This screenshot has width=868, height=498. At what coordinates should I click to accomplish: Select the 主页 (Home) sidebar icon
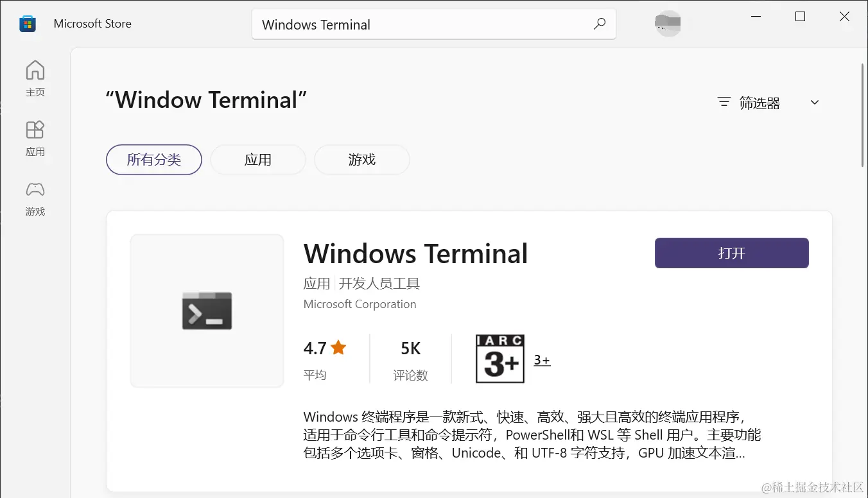tap(35, 78)
